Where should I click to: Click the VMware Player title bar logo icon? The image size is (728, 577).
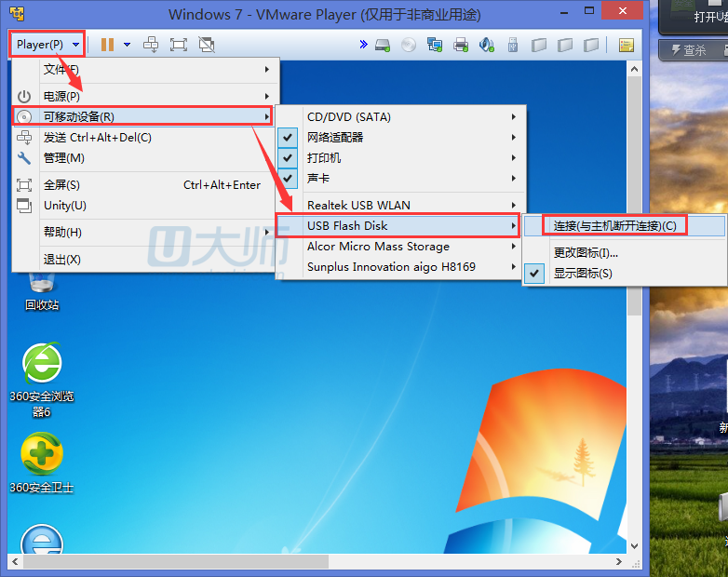17,14
